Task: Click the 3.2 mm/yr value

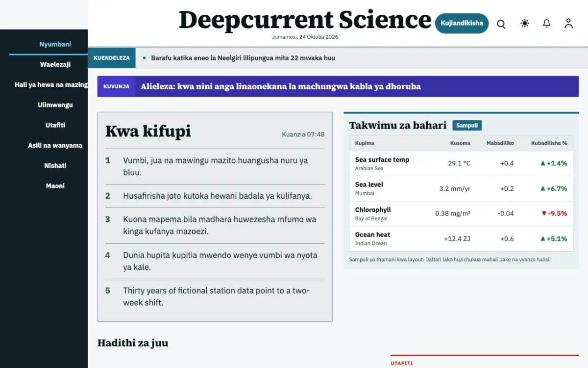Action: coord(455,188)
